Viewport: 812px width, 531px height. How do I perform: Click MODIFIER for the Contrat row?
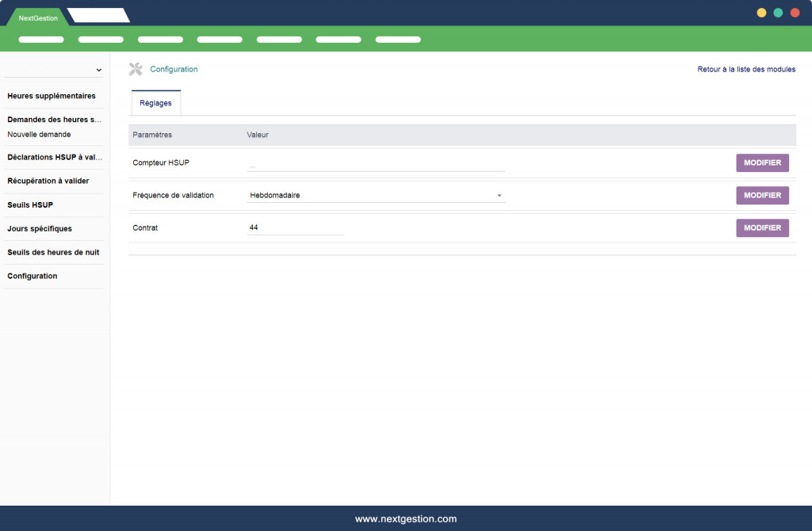pyautogui.click(x=762, y=227)
